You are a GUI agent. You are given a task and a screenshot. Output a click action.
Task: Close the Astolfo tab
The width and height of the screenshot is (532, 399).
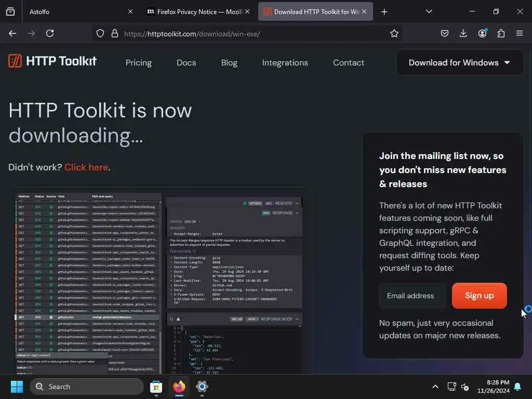click(130, 11)
